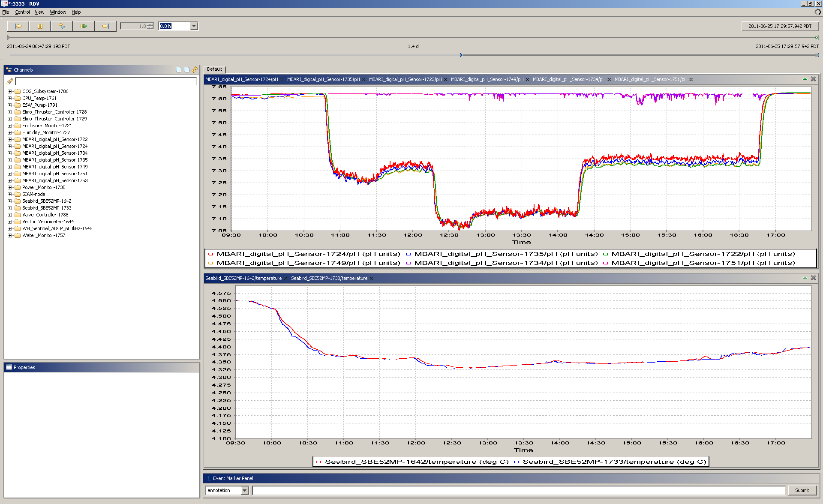Click the filter icon beside the channel search
The width and height of the screenshot is (823, 504).
[9, 81]
